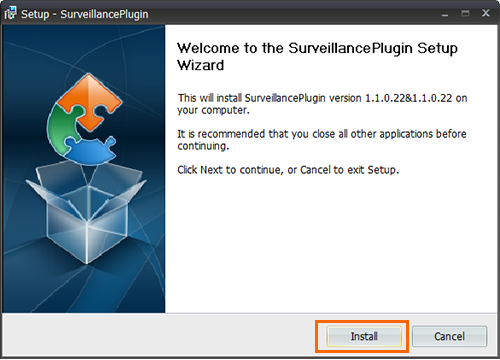Click the Install button
Viewport: 500px width, 360px height.
pyautogui.click(x=364, y=336)
